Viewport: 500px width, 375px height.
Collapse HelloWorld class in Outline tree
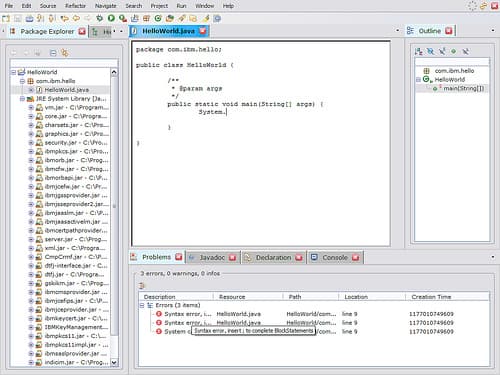[x=418, y=80]
